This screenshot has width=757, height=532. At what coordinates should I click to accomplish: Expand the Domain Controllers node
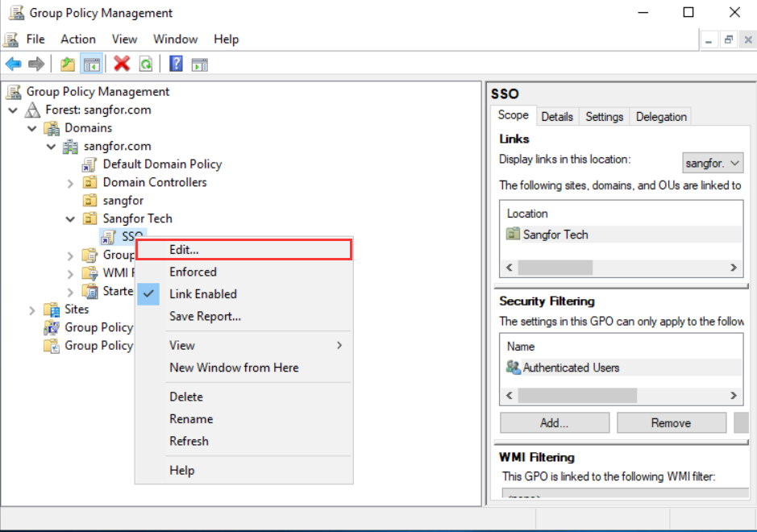[70, 183]
